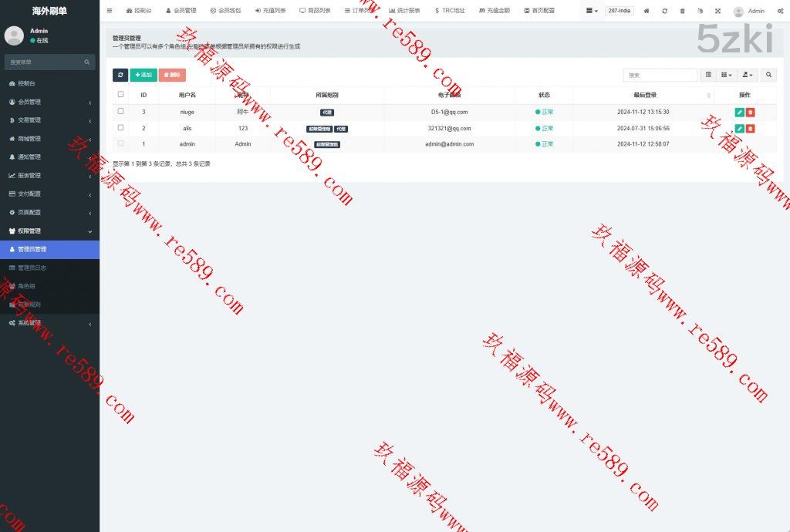This screenshot has width=790, height=532.
Task: Open the 207-India selector
Action: (x=620, y=11)
